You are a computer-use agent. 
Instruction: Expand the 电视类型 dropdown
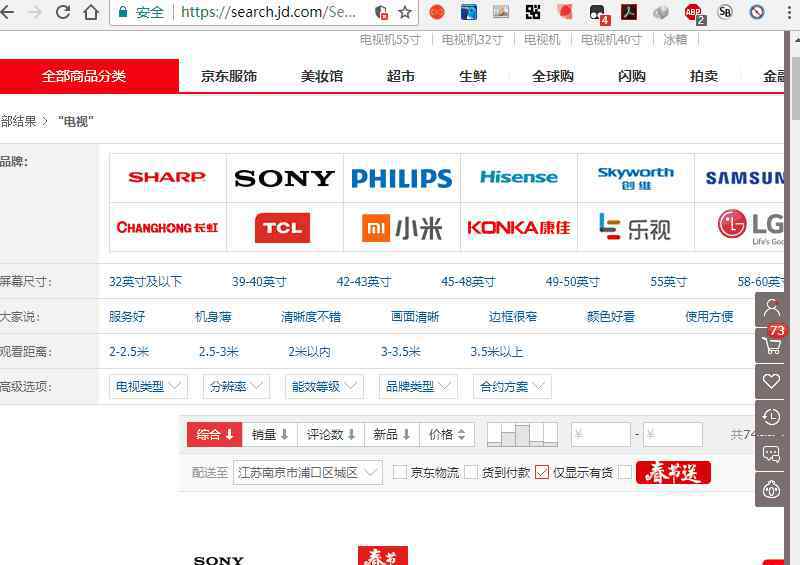[148, 386]
